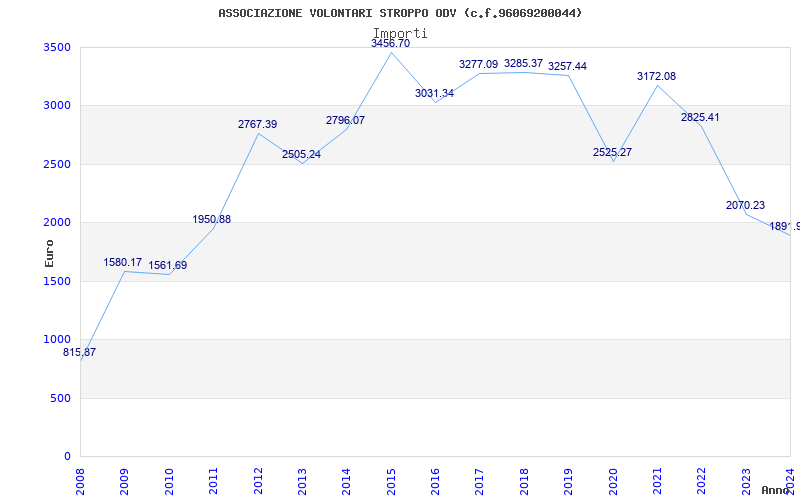Image resolution: width=800 pixels, height=500 pixels.
Task: Click the 0 y-axis tick label
Action: pos(68,456)
